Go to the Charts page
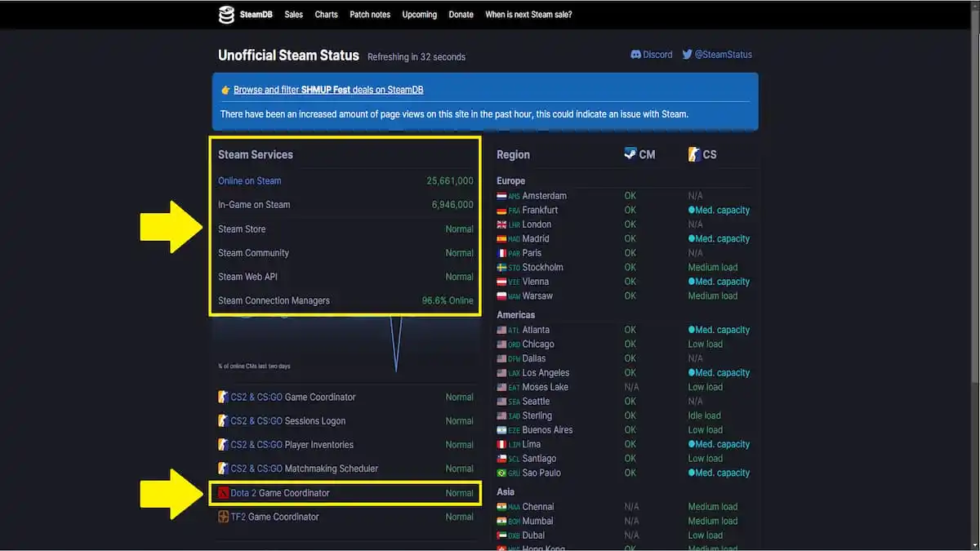This screenshot has width=980, height=551. pyautogui.click(x=326, y=15)
